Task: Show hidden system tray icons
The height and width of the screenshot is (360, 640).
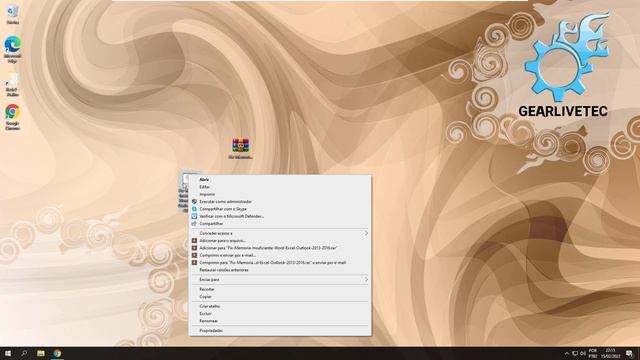Action: click(567, 353)
